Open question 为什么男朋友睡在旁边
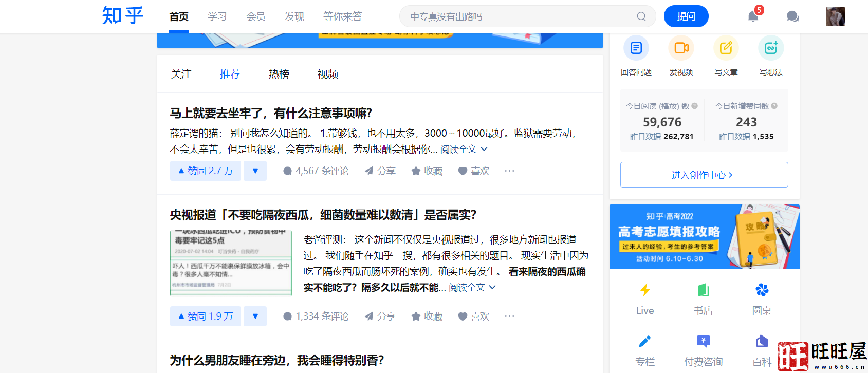 (277, 360)
